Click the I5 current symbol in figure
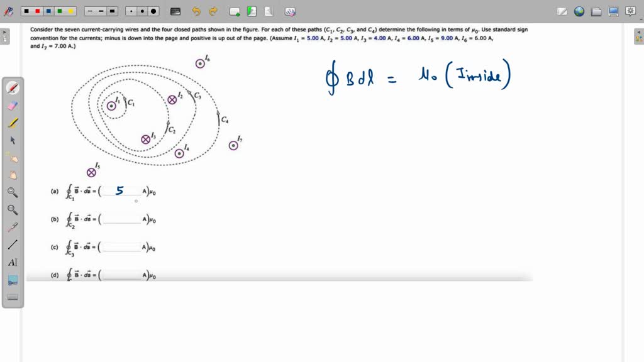This screenshot has width=644, height=362. pyautogui.click(x=91, y=173)
